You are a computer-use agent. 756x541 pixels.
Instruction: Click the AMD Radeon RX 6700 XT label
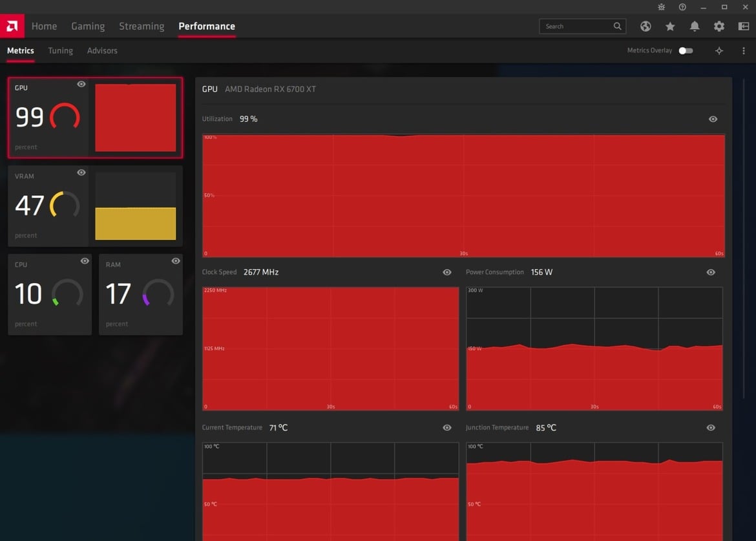[270, 89]
